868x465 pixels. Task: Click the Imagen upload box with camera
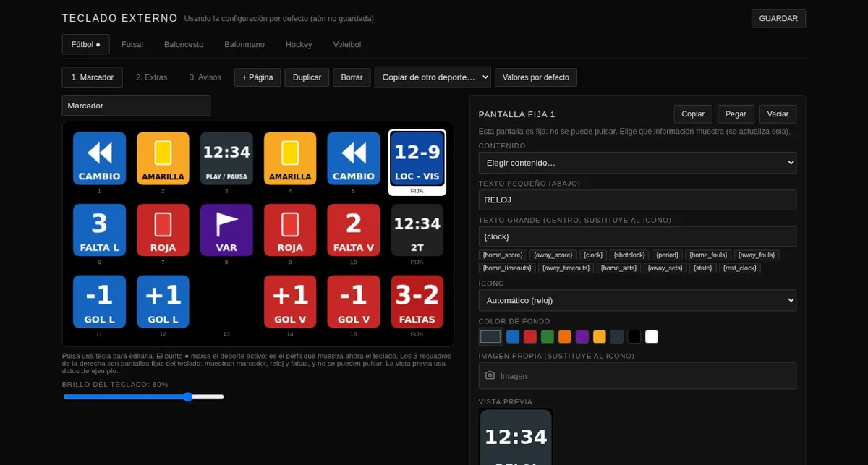pos(637,375)
